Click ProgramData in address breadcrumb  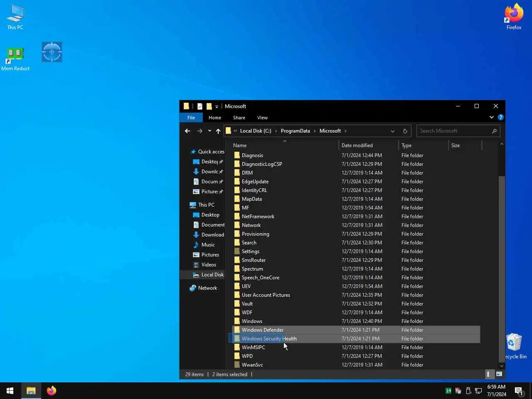point(295,131)
